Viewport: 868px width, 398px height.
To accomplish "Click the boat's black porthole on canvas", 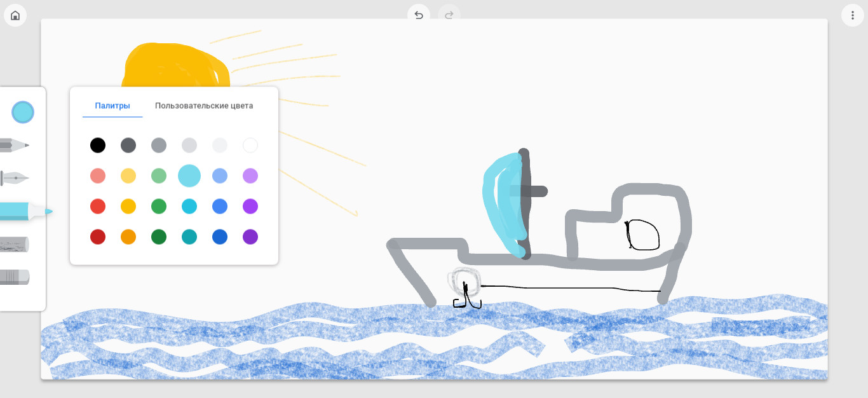I will (642, 235).
